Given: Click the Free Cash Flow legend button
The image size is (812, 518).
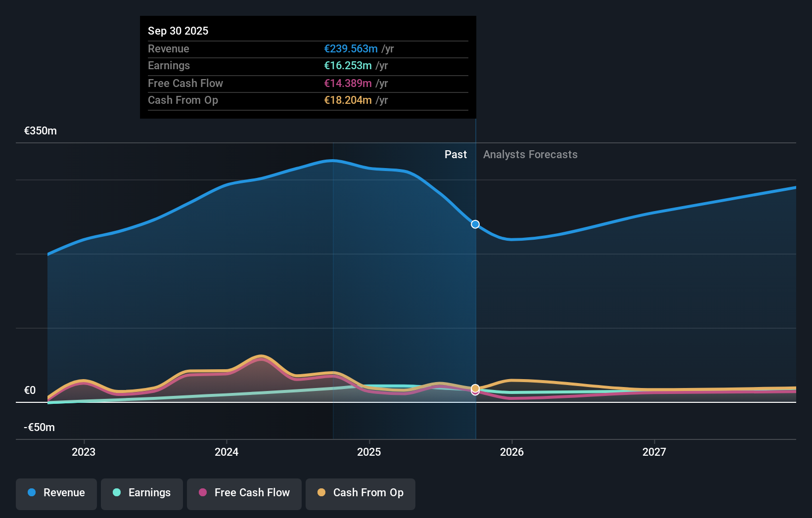Looking at the screenshot, I should [x=244, y=493].
